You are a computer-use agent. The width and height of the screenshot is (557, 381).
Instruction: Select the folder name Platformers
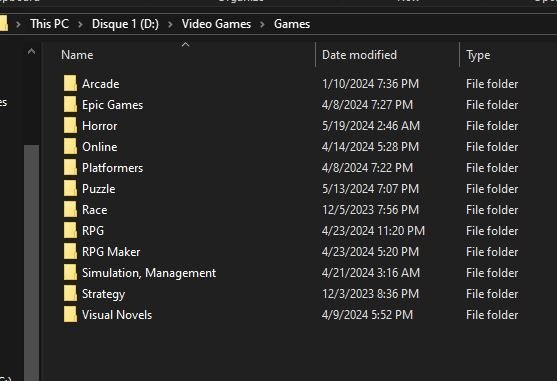click(112, 168)
